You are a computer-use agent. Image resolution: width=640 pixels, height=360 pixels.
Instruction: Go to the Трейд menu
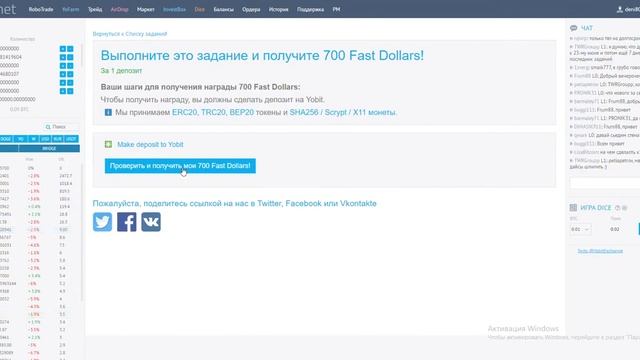point(95,9)
